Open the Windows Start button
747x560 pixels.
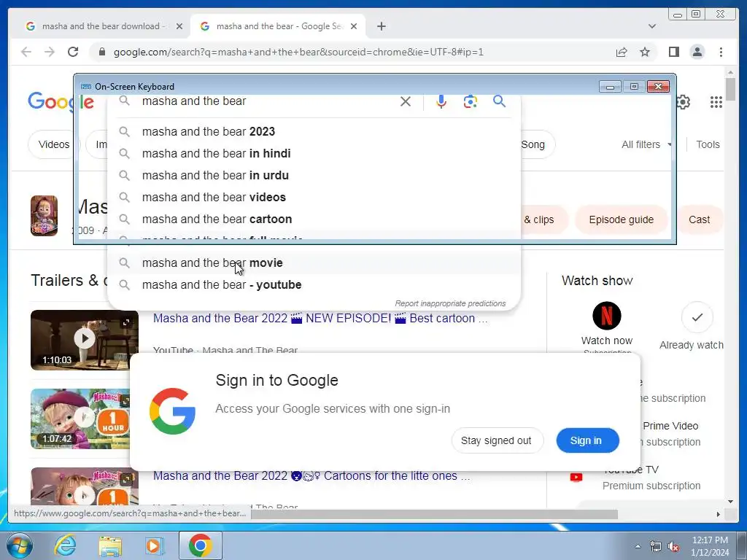19,545
